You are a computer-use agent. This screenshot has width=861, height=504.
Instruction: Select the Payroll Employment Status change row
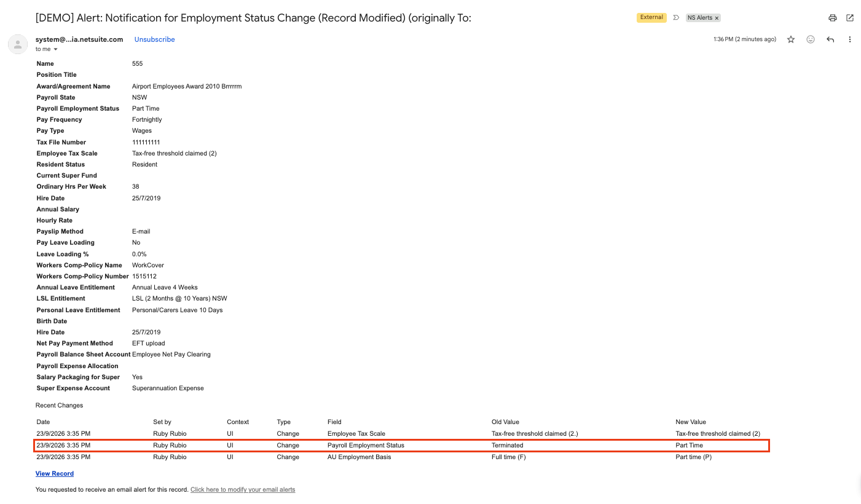coord(401,446)
